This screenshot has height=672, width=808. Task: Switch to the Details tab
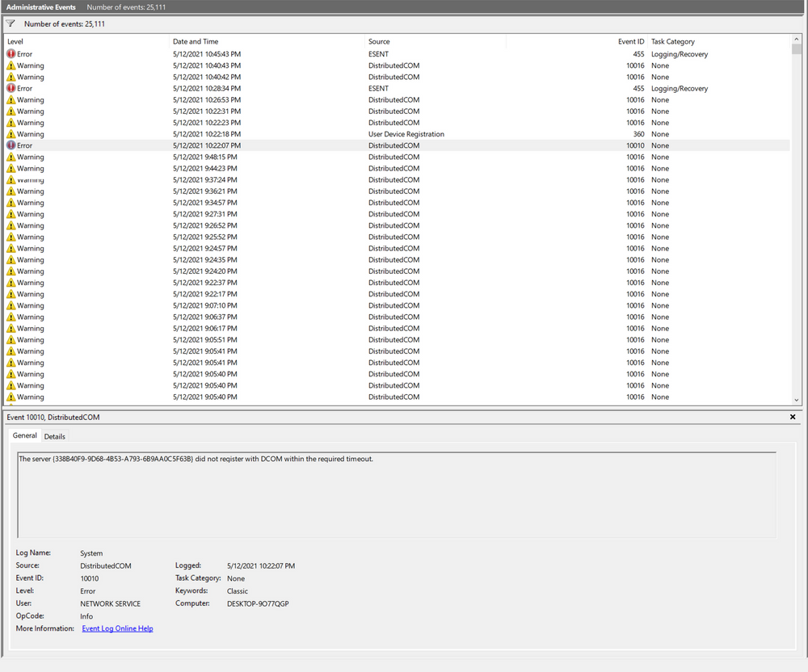[x=54, y=436]
